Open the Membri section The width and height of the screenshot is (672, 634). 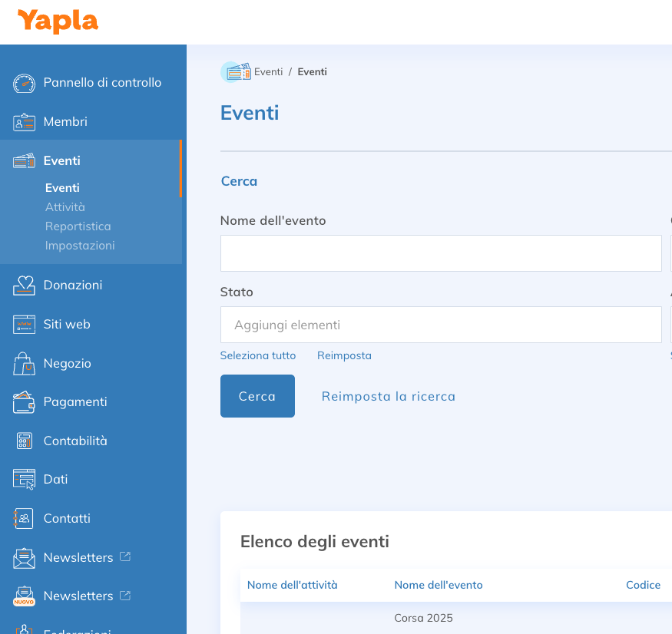click(x=65, y=122)
